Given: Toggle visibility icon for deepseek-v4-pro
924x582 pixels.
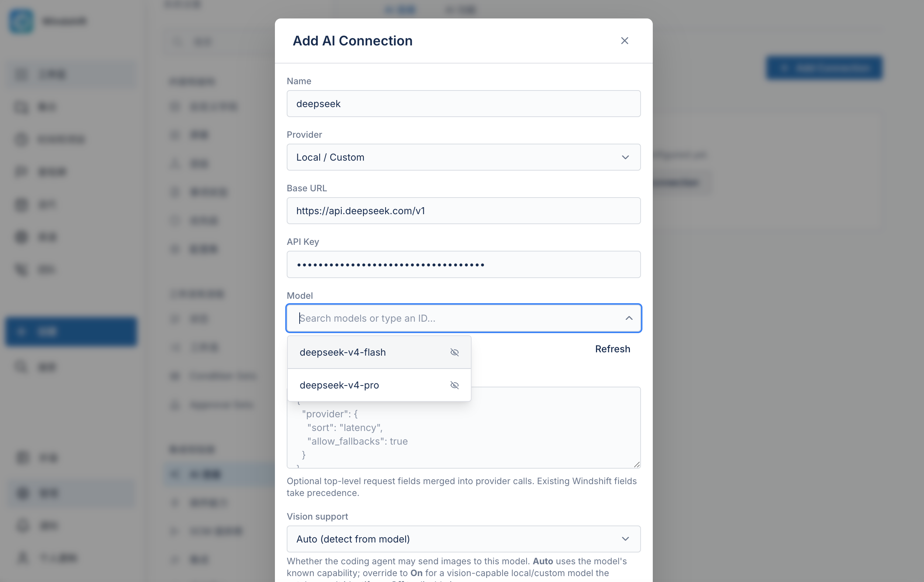Looking at the screenshot, I should [454, 385].
